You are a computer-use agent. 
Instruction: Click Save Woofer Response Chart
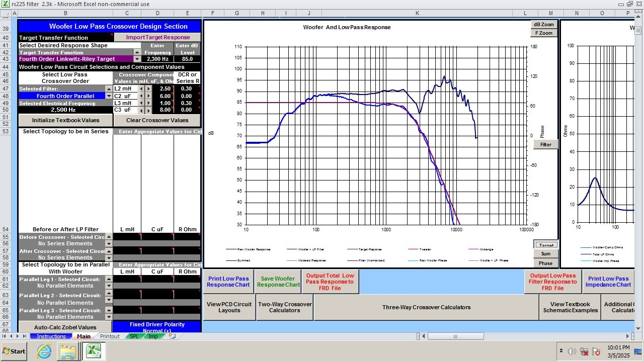278,282
